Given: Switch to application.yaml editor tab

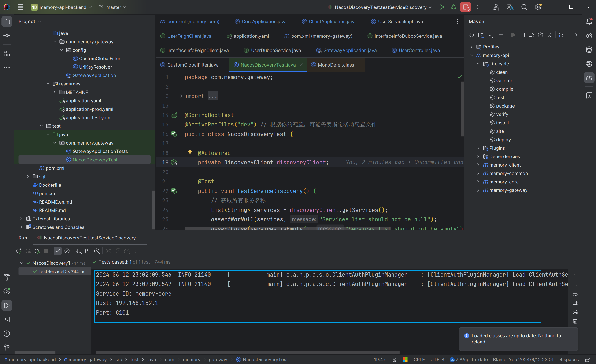Looking at the screenshot, I should (248, 36).
